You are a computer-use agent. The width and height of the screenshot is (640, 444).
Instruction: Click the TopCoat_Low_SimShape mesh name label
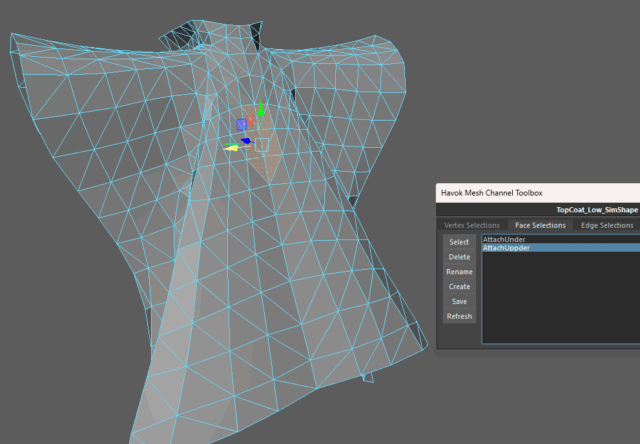click(596, 211)
